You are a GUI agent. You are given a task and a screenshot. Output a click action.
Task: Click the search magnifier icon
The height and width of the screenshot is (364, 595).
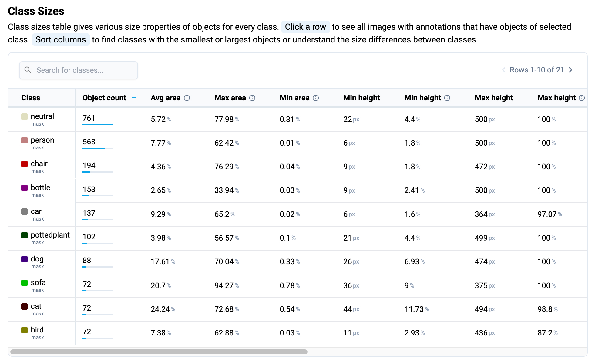28,70
